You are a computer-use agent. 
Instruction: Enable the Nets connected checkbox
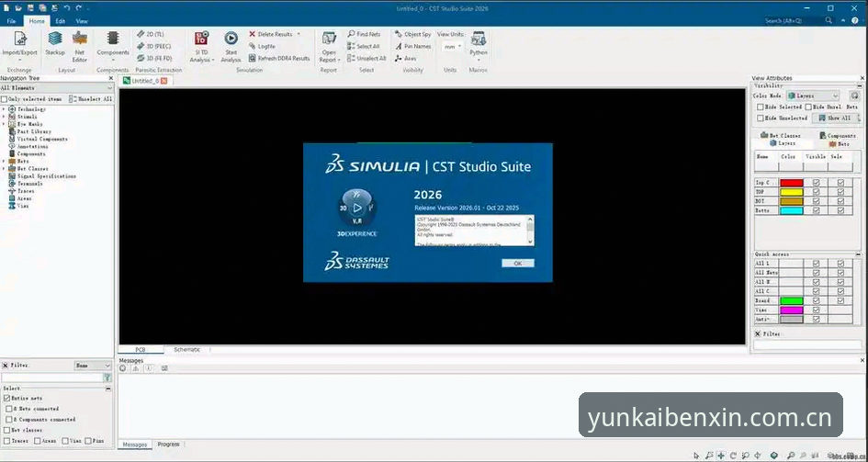(9, 409)
